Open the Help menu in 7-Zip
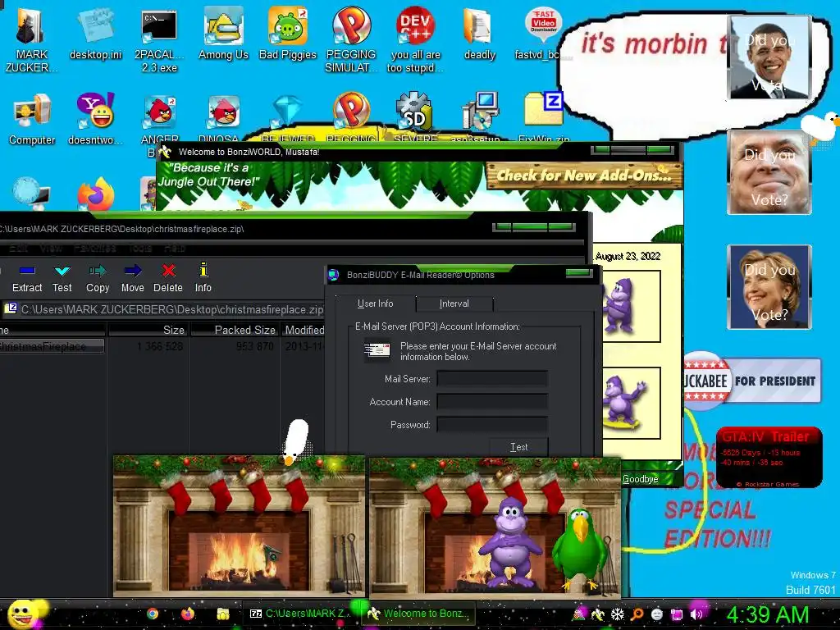 174,248
